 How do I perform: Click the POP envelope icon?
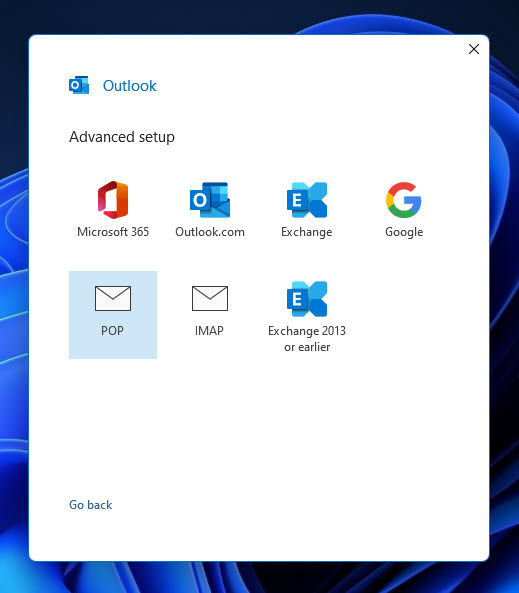[113, 298]
